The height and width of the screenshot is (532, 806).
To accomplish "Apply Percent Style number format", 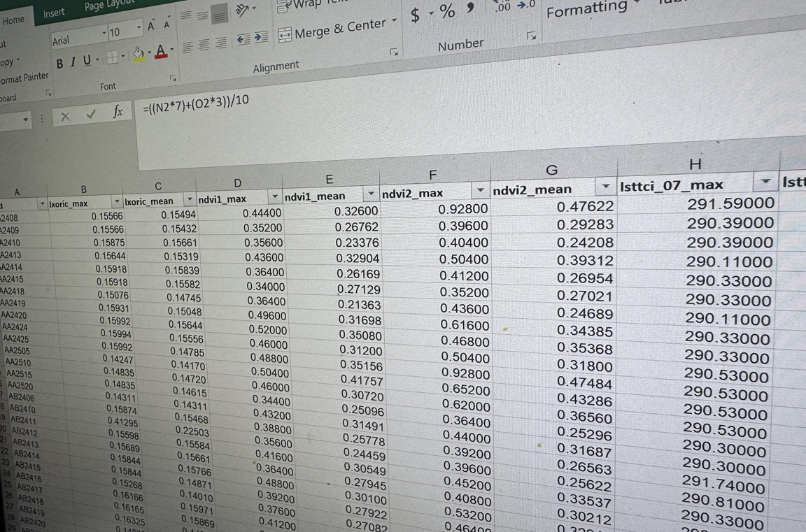I will (446, 11).
